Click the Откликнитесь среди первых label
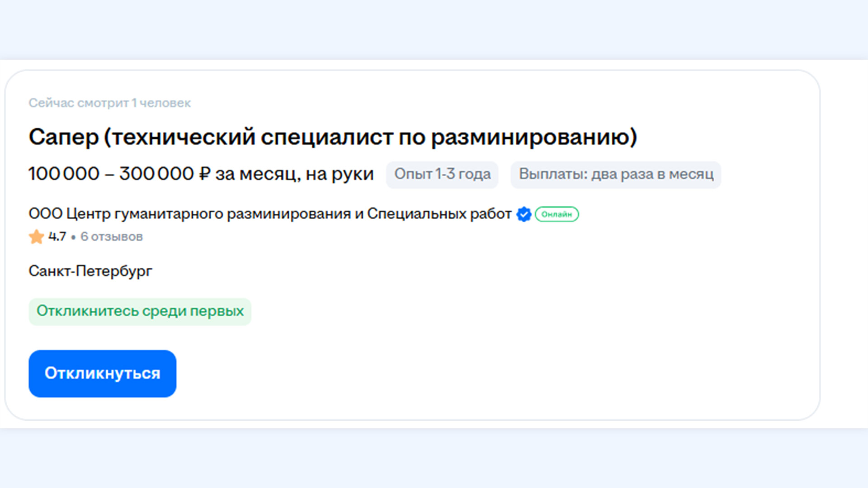This screenshot has width=868, height=488. [x=140, y=311]
